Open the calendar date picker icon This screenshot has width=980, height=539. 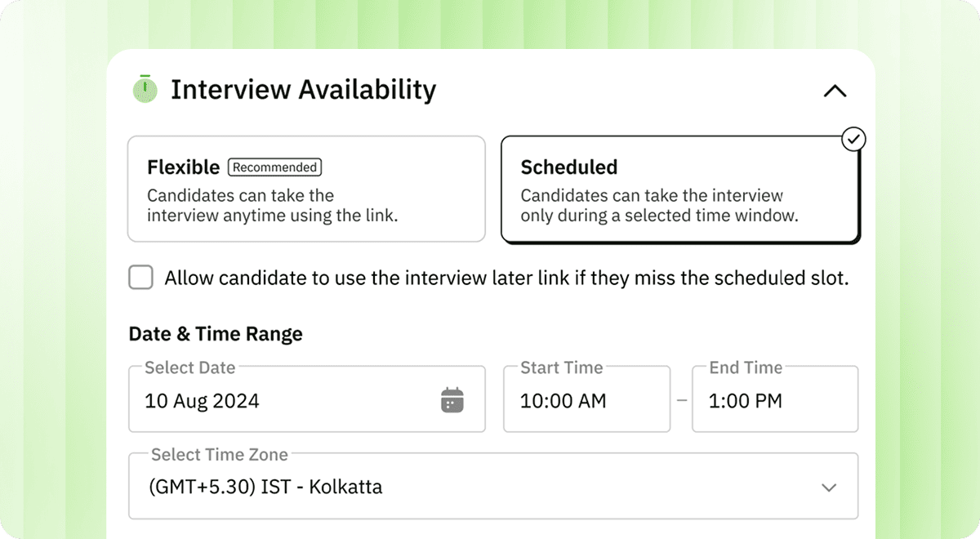pos(452,400)
